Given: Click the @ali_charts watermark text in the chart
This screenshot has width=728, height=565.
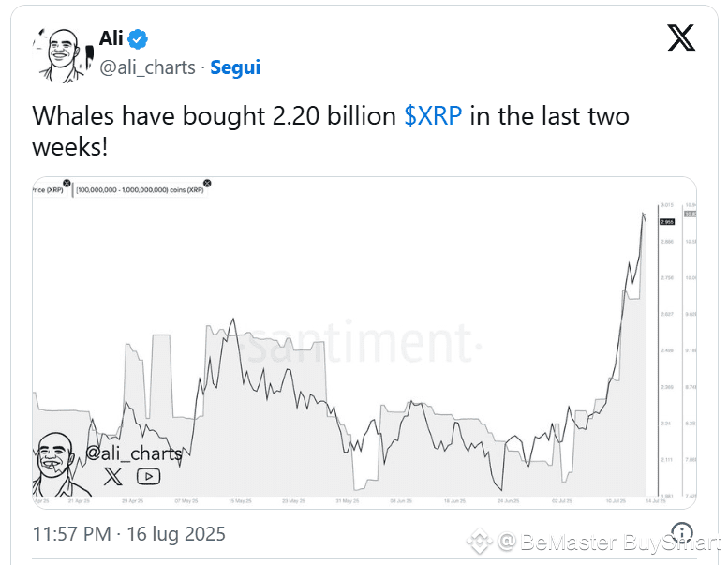Looking at the screenshot, I should pyautogui.click(x=134, y=453).
